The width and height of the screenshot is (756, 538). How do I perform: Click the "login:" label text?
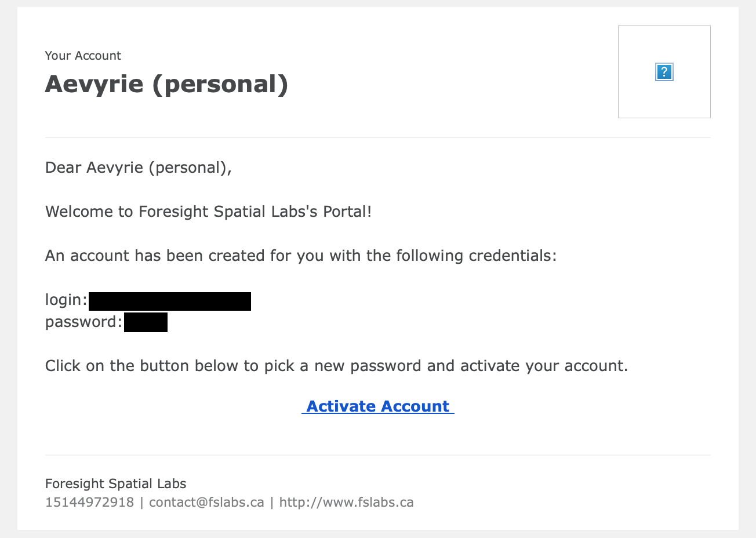coord(66,300)
